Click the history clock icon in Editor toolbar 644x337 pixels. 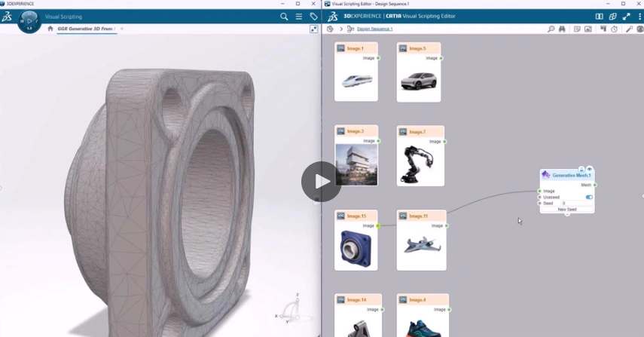[330, 29]
